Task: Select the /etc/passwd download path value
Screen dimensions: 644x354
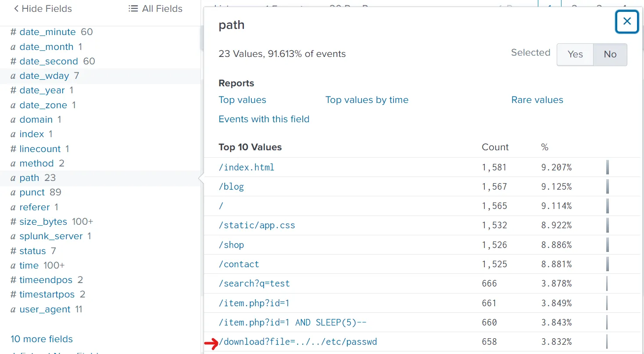Action: (x=297, y=341)
